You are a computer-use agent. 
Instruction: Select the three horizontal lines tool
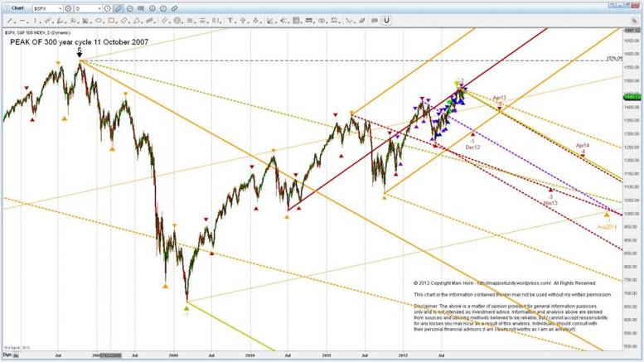(189, 21)
